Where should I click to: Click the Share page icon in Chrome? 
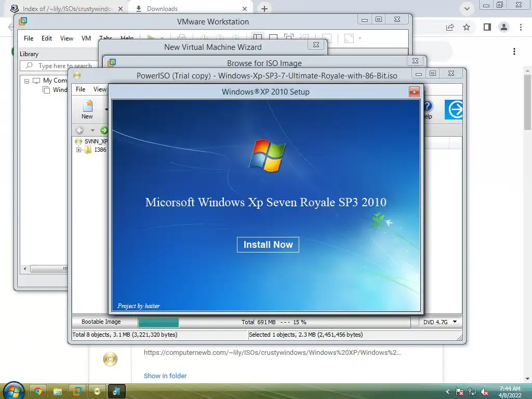click(x=450, y=27)
